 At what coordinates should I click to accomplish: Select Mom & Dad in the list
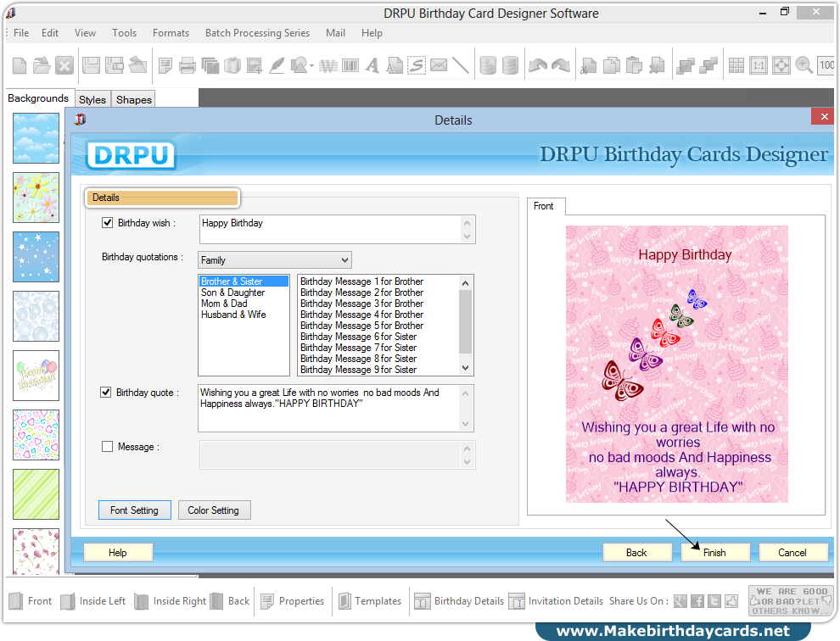point(224,304)
